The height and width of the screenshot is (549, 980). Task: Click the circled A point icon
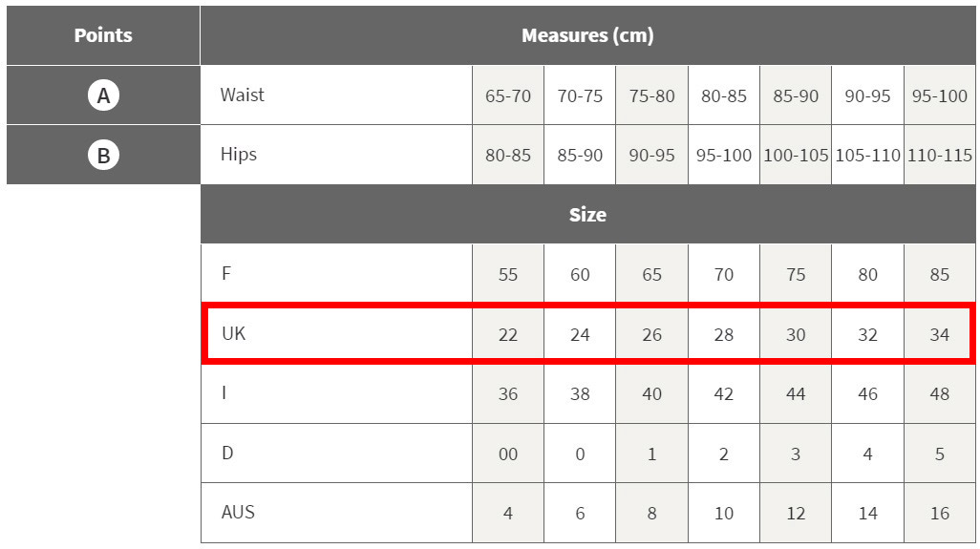103,95
